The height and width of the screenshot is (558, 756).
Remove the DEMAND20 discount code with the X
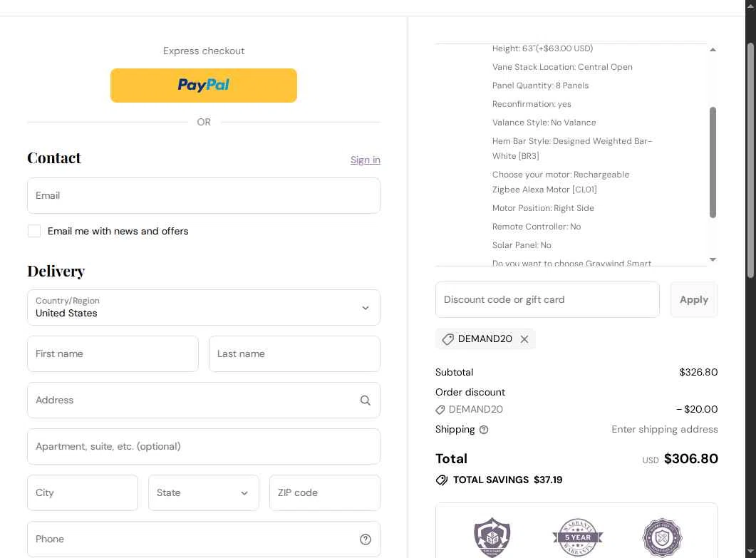(524, 339)
